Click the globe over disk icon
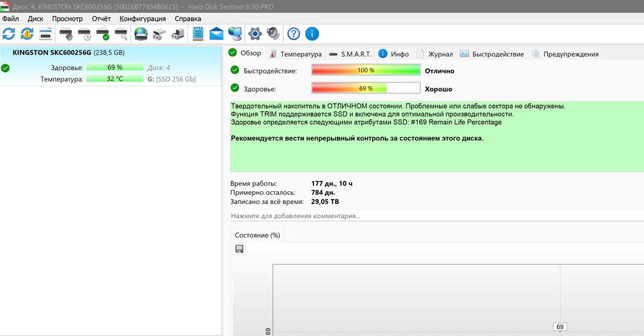 [x=141, y=33]
